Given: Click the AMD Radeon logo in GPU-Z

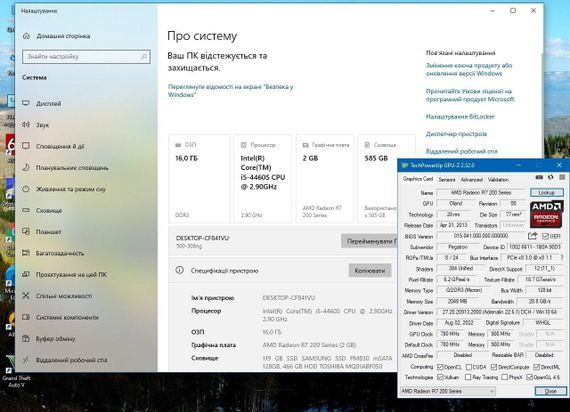Looking at the screenshot, I should click(x=546, y=214).
